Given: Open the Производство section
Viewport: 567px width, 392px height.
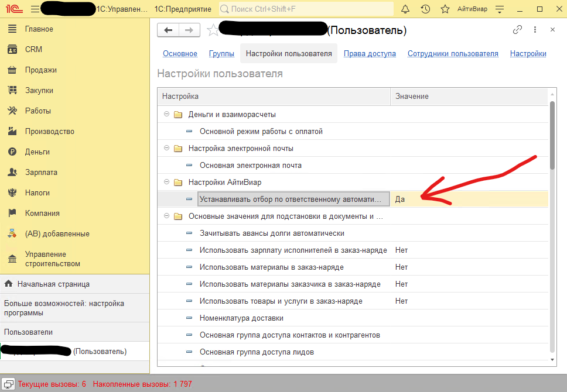Looking at the screenshot, I should (x=50, y=132).
